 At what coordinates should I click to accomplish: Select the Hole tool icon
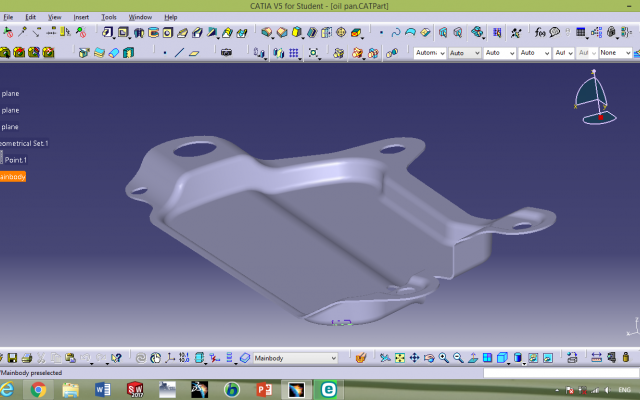pyautogui.click(x=168, y=32)
